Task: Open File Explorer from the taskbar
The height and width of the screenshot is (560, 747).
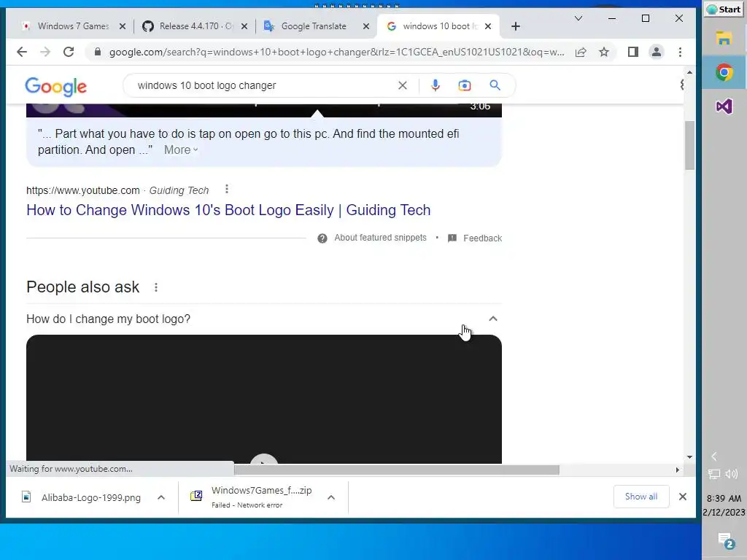Action: [724, 38]
